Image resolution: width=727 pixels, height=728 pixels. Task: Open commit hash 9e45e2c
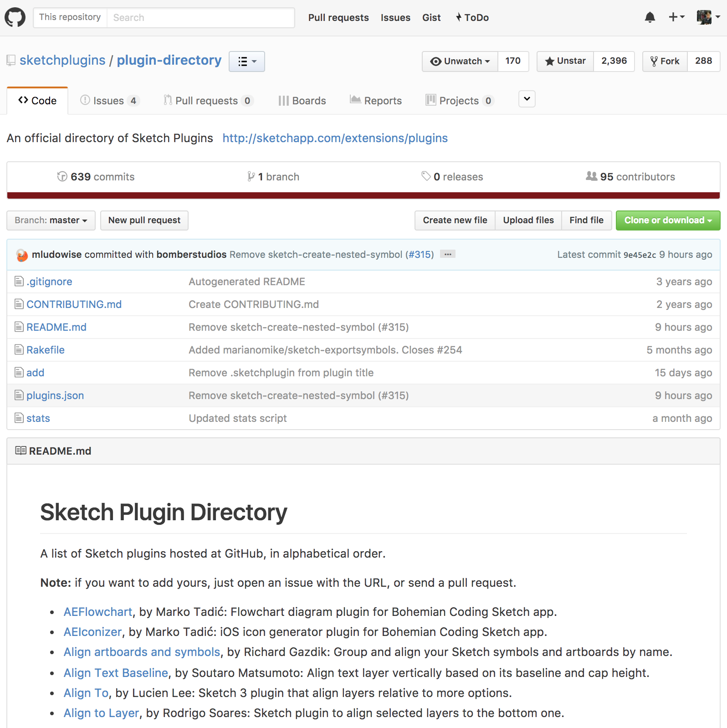[x=640, y=255]
